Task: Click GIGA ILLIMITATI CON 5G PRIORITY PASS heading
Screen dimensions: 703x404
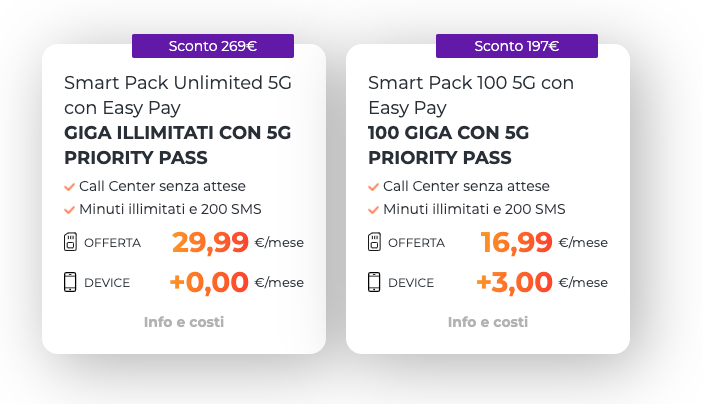Action: 178,145
